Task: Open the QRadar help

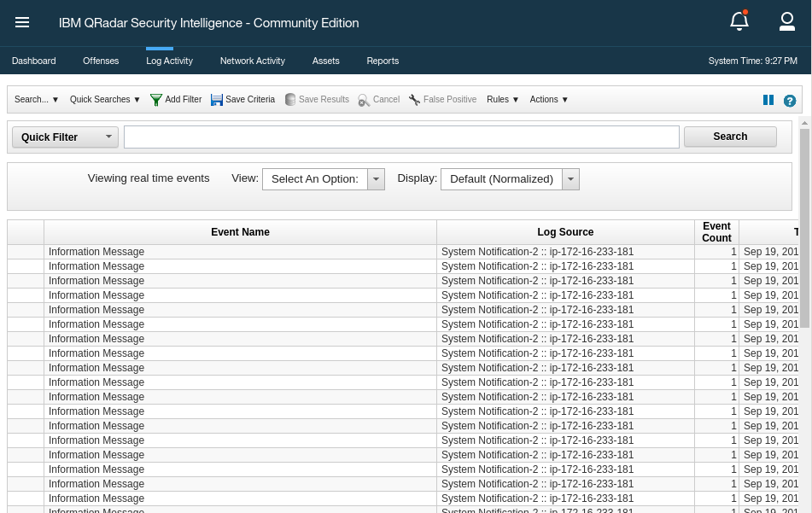Action: tap(789, 101)
